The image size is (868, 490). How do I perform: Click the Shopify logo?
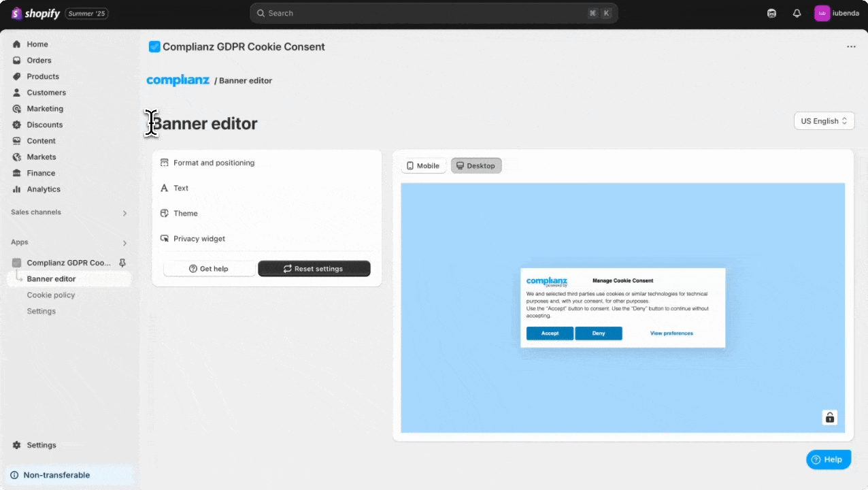pos(35,14)
